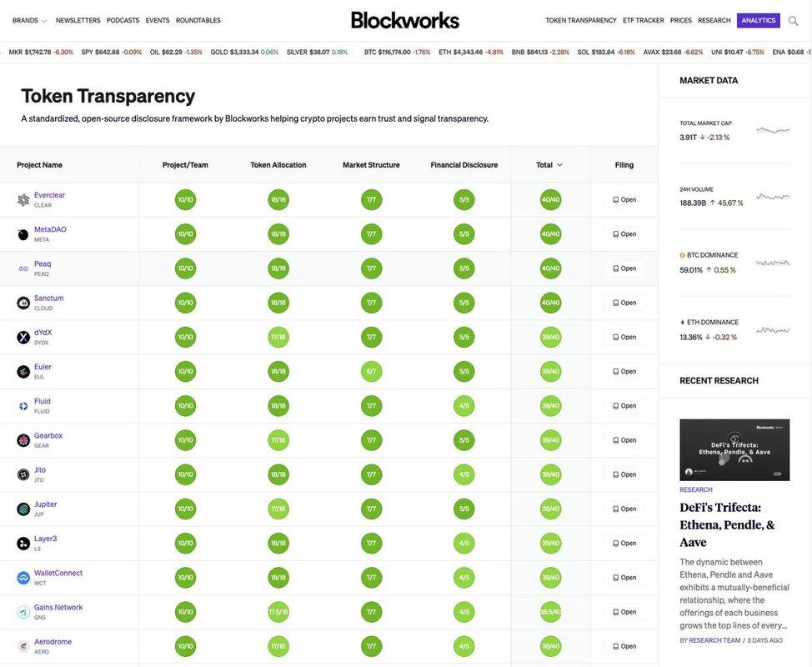Click Gains Network's 17.5/18 allocation badge
The width and height of the screenshot is (812, 667).
coord(278,612)
